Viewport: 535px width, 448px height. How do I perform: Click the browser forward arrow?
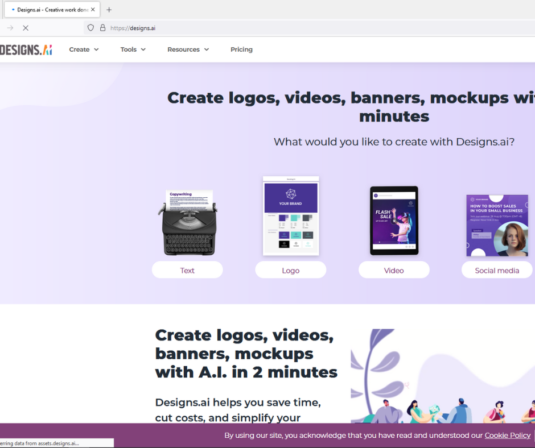click(10, 28)
